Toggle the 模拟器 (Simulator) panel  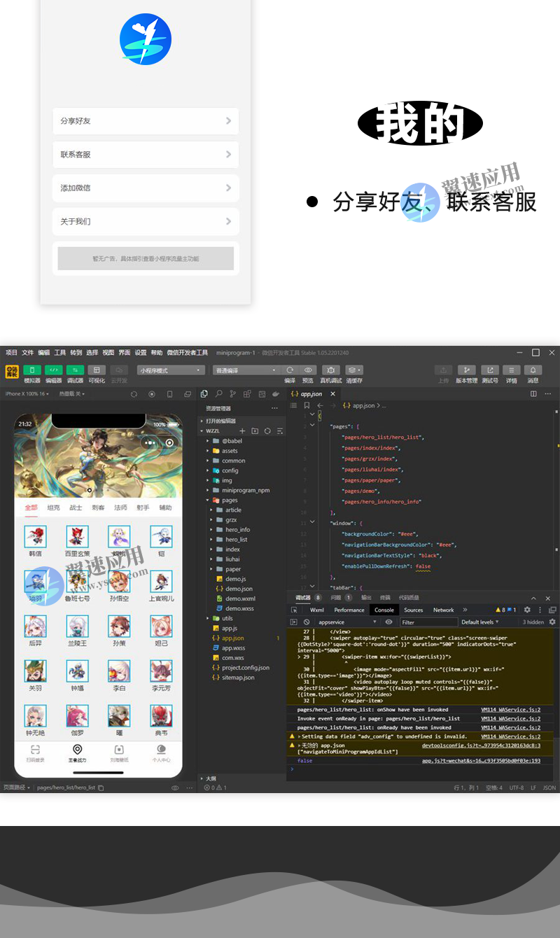(31, 371)
